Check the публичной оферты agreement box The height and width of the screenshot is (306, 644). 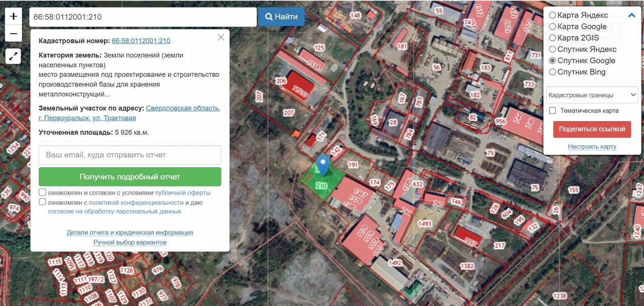coord(43,192)
